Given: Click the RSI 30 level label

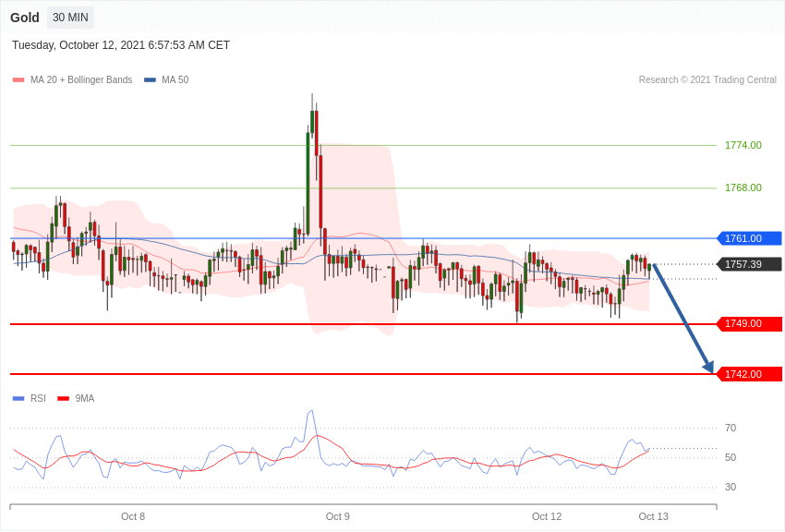Looking at the screenshot, I should (x=731, y=487).
